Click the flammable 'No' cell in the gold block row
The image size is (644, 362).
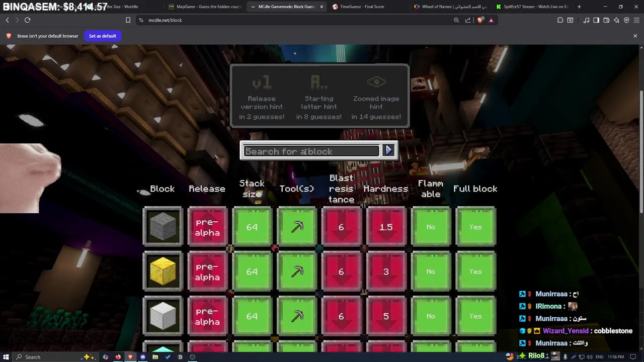(431, 271)
